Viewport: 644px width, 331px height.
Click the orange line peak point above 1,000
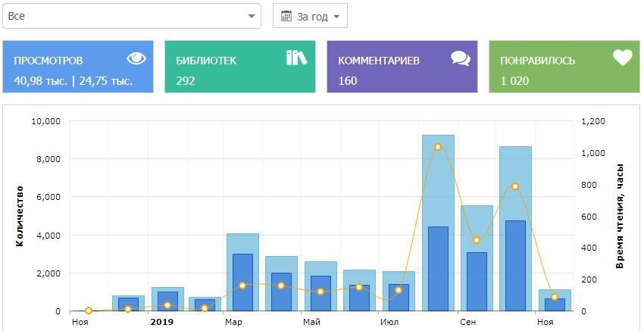[438, 147]
